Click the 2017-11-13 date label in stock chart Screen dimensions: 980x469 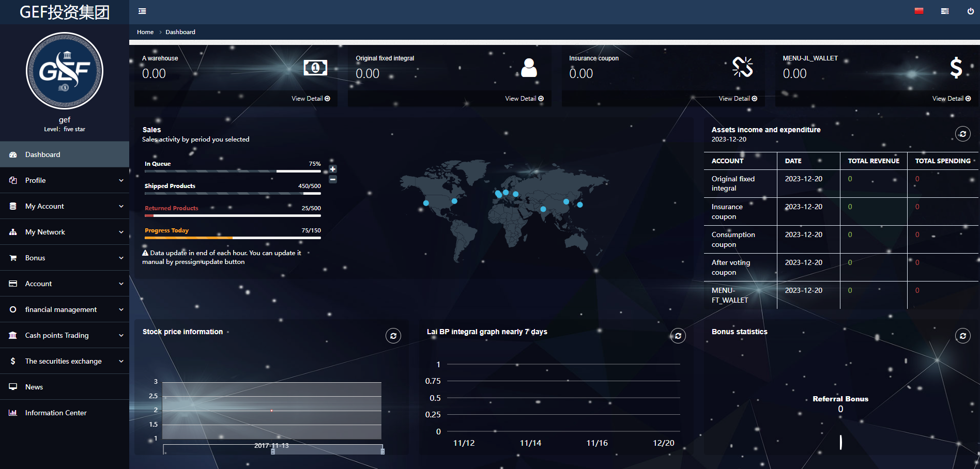pos(271,445)
